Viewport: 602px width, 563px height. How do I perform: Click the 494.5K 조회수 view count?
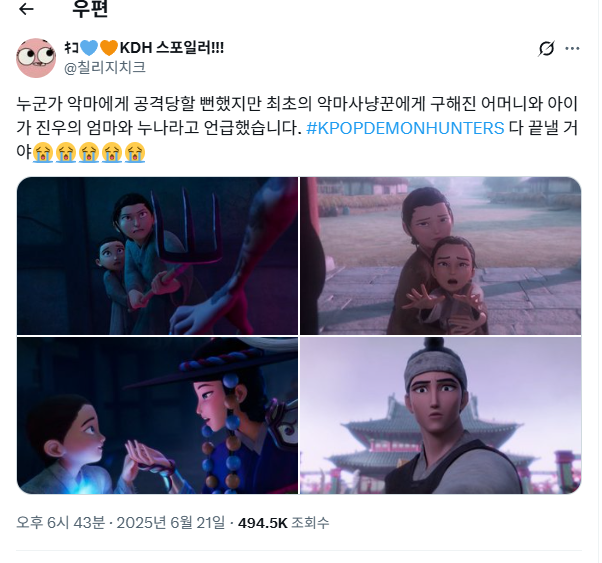283,523
